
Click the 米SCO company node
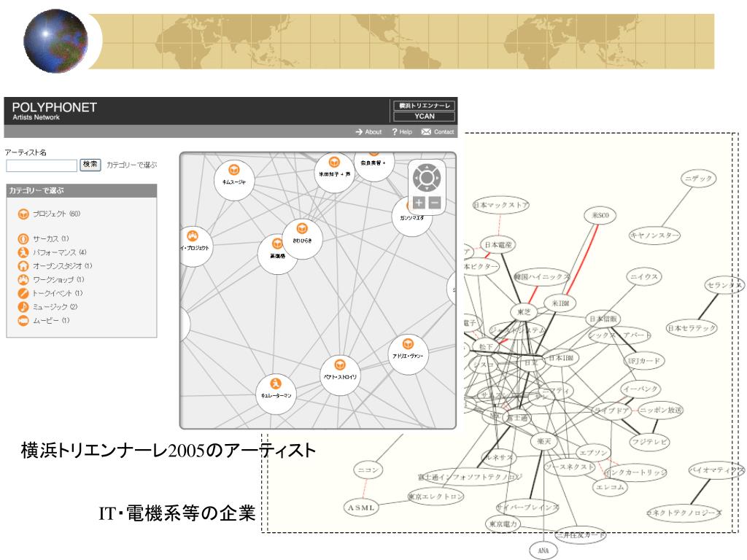[600, 215]
